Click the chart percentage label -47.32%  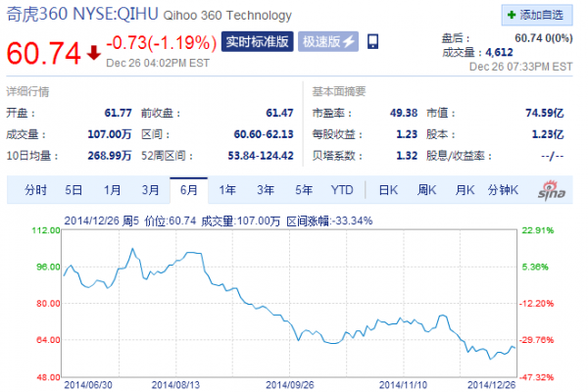pos(536,377)
